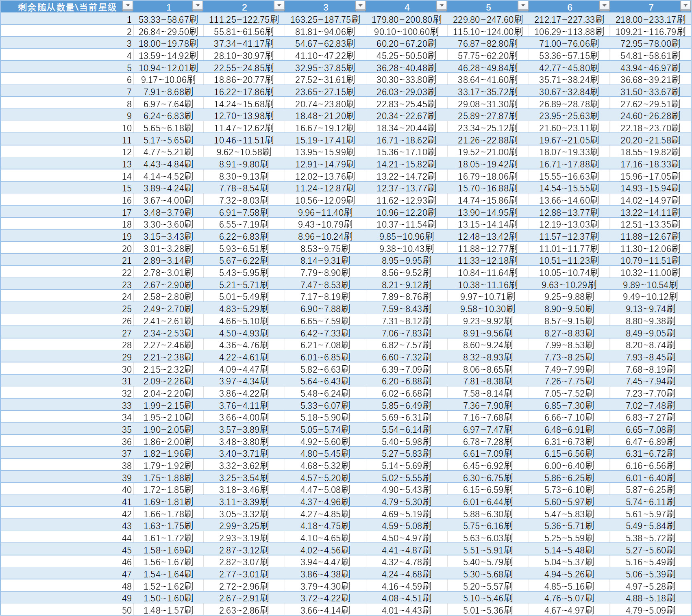This screenshot has width=692, height=616.
Task: Select cell 111.25~122.75刷
Action: click(x=244, y=20)
